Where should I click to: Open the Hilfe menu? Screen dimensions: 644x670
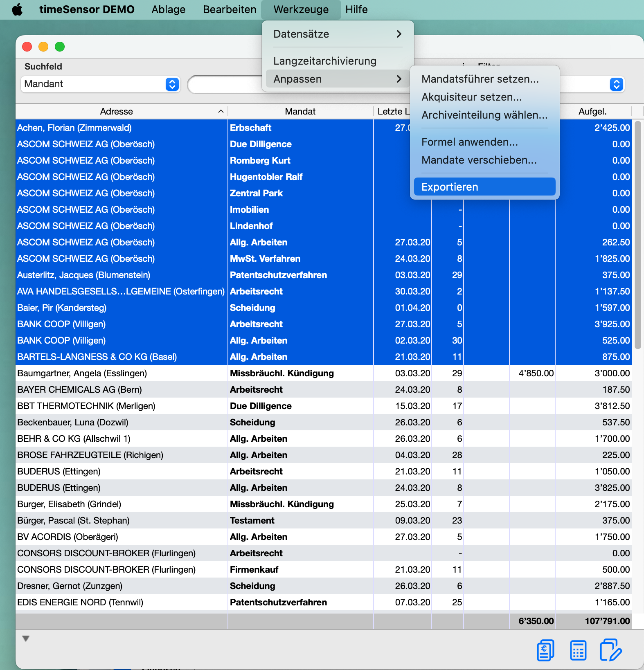point(356,9)
